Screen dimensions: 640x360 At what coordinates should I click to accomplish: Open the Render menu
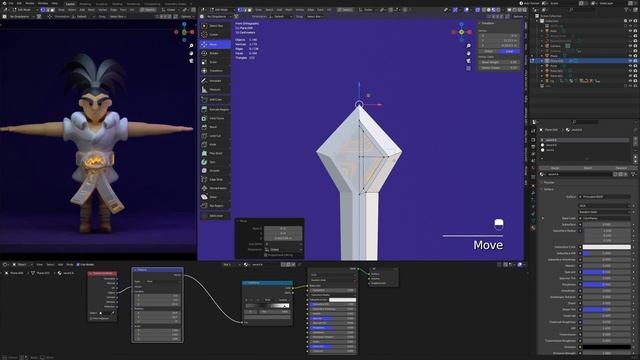point(30,3)
